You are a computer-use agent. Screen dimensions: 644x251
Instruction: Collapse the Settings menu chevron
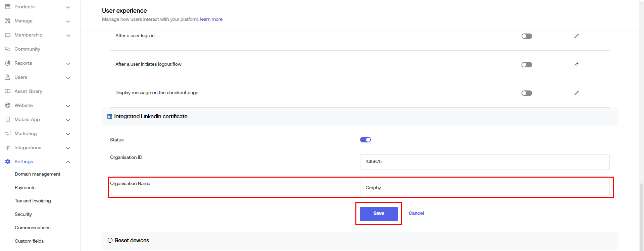68,162
